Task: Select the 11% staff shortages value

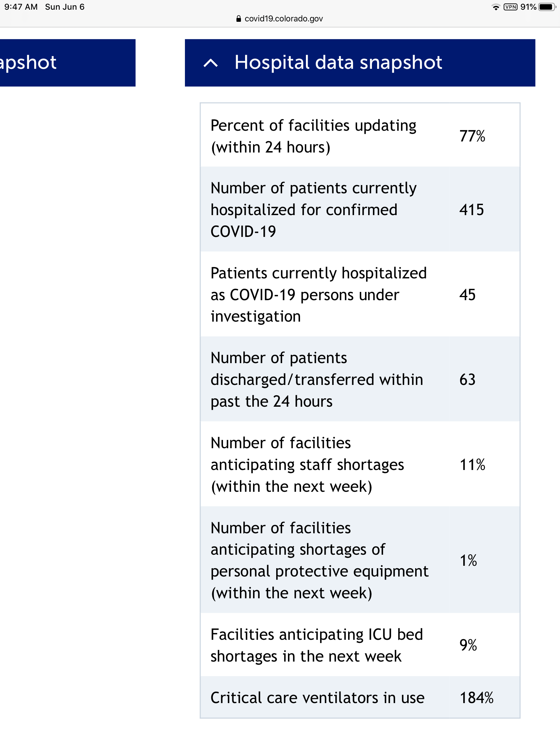Action: click(x=472, y=464)
